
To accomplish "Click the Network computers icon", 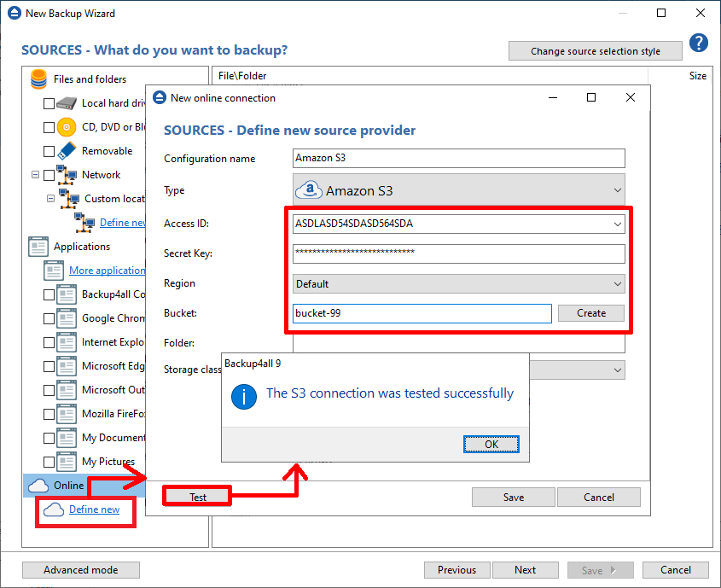I will pyautogui.click(x=67, y=175).
